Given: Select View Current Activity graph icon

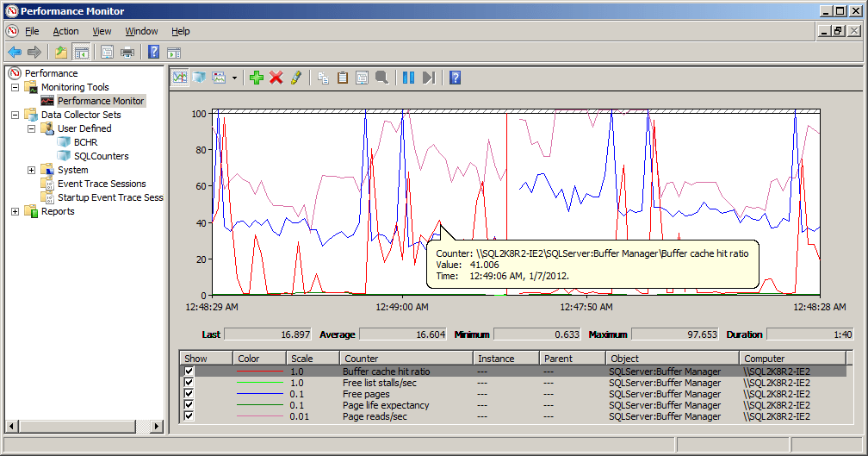Looking at the screenshot, I should 180,78.
